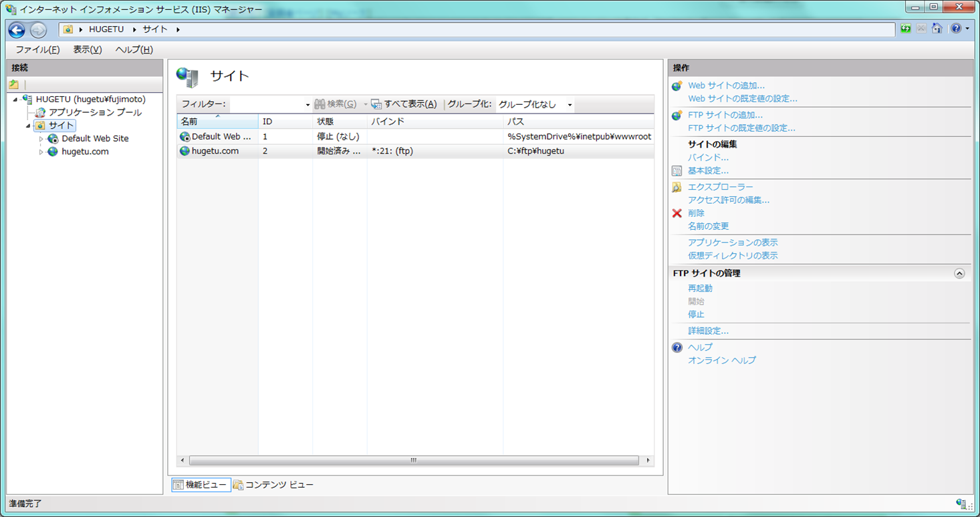This screenshot has height=517, width=980.
Task: Click FTP サイトの追加... link
Action: [x=725, y=115]
